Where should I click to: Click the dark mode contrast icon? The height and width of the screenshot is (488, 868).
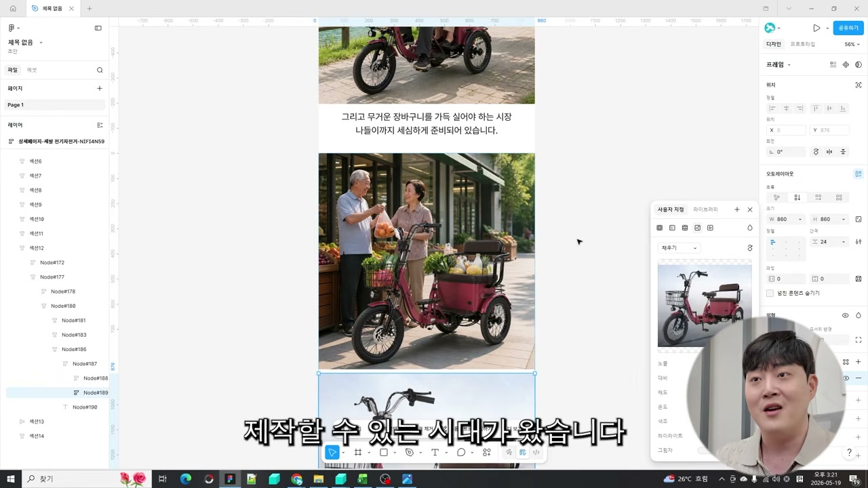coord(859,64)
